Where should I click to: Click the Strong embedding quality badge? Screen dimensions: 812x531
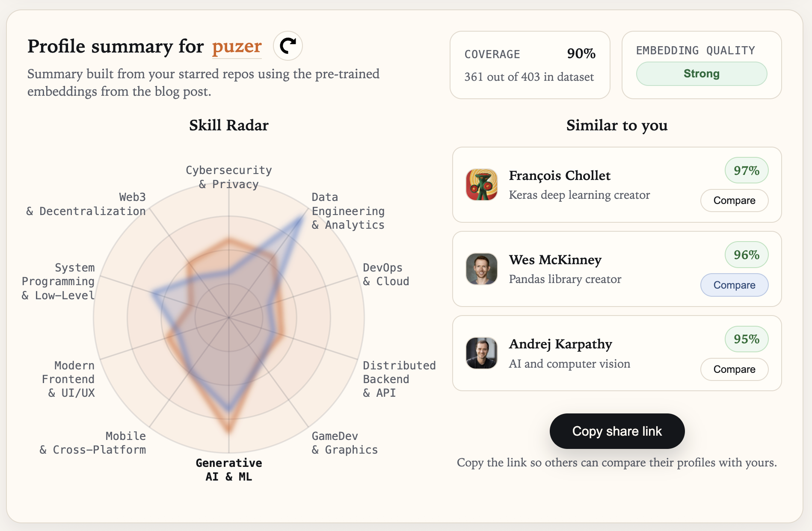(701, 74)
